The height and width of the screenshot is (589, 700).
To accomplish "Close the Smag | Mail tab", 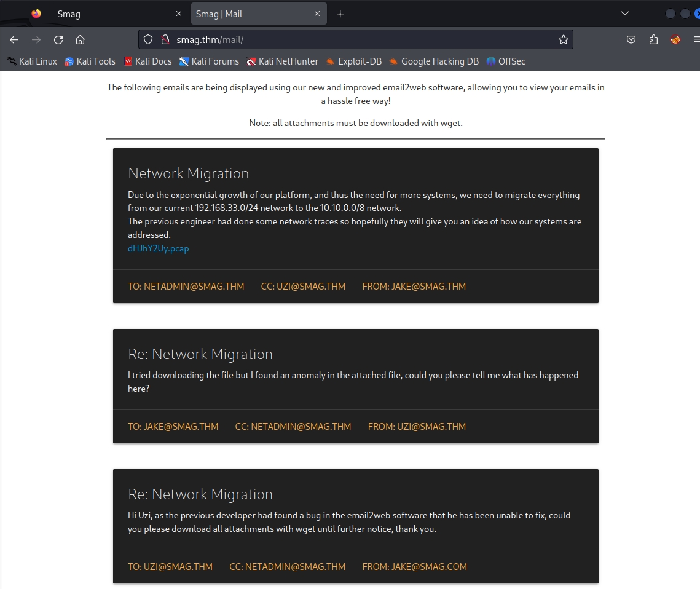I will [317, 14].
